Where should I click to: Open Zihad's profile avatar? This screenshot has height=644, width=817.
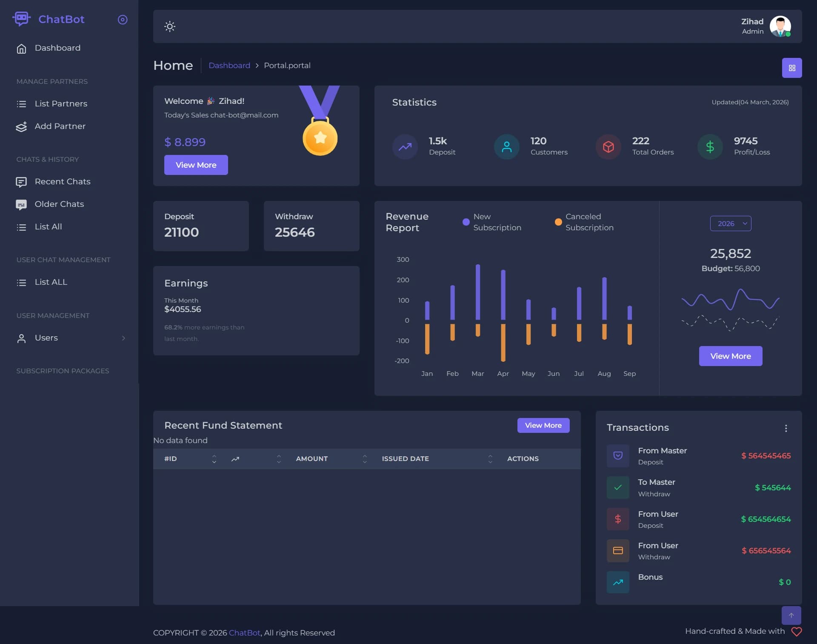780,26
